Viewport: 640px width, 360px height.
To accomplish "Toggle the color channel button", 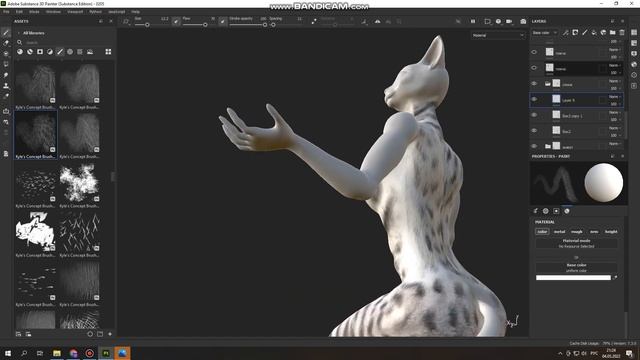I will pyautogui.click(x=542, y=231).
